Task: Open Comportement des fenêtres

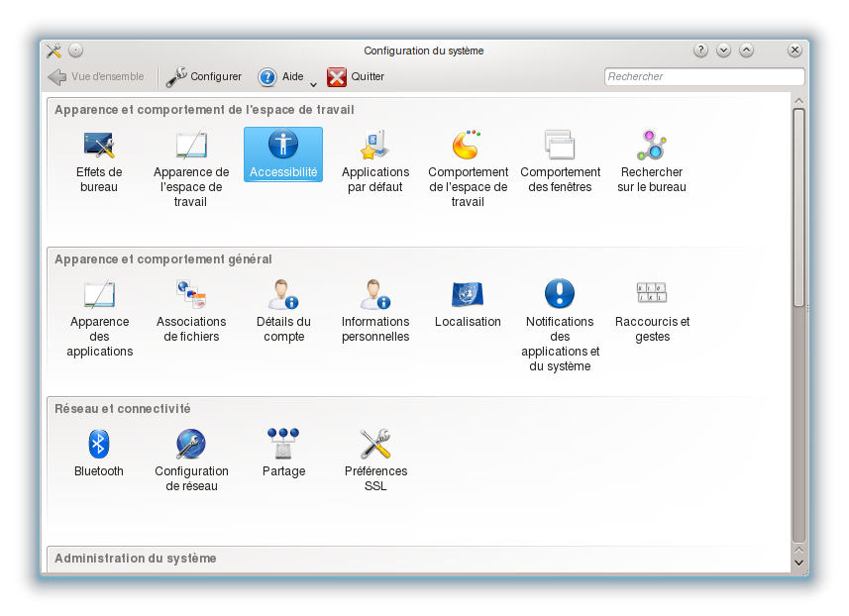Action: pyautogui.click(x=560, y=161)
